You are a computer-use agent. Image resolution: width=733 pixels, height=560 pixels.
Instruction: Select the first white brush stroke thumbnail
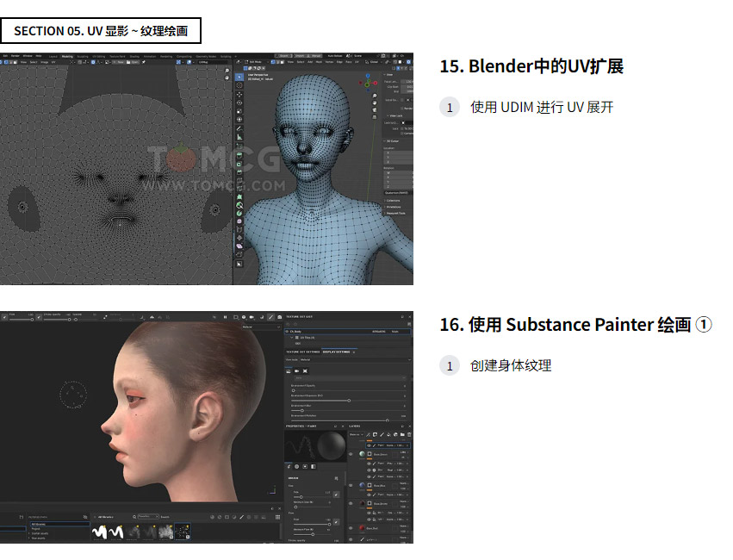(x=99, y=532)
